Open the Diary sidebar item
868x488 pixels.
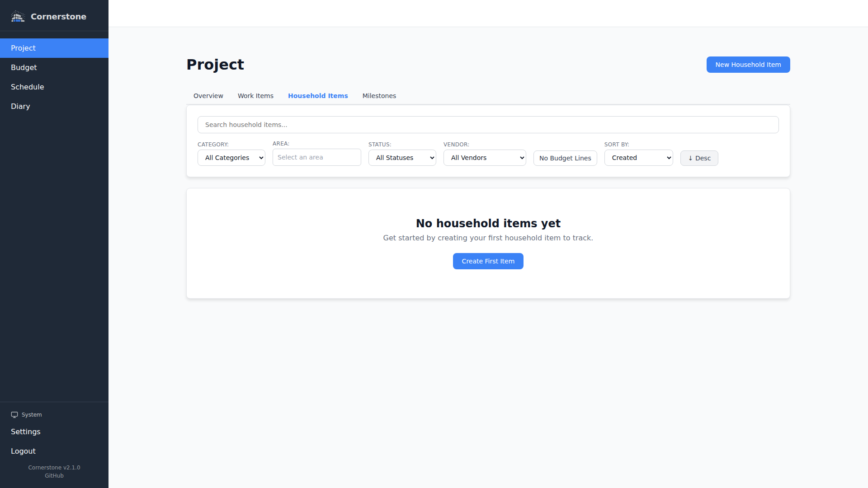20,106
